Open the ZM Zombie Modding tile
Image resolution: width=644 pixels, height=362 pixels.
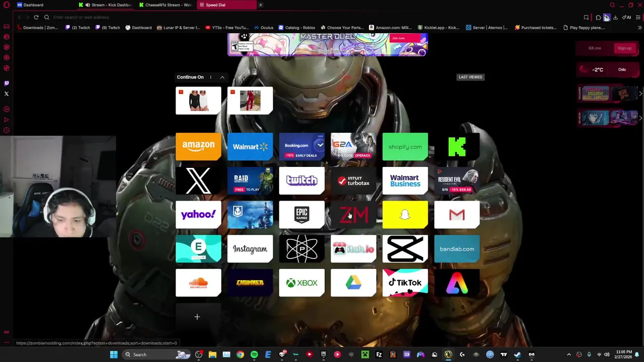(353, 215)
